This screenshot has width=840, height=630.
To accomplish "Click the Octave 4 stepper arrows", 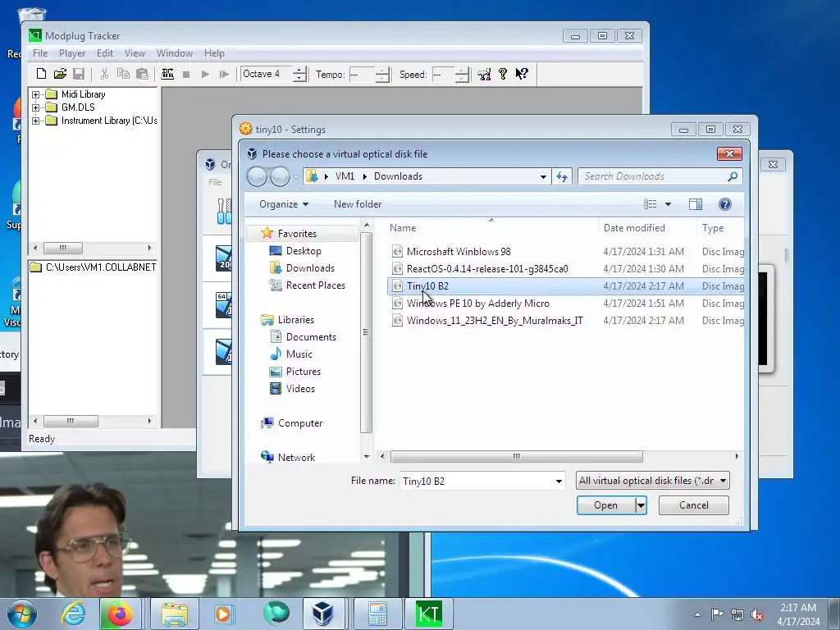I will coord(300,74).
